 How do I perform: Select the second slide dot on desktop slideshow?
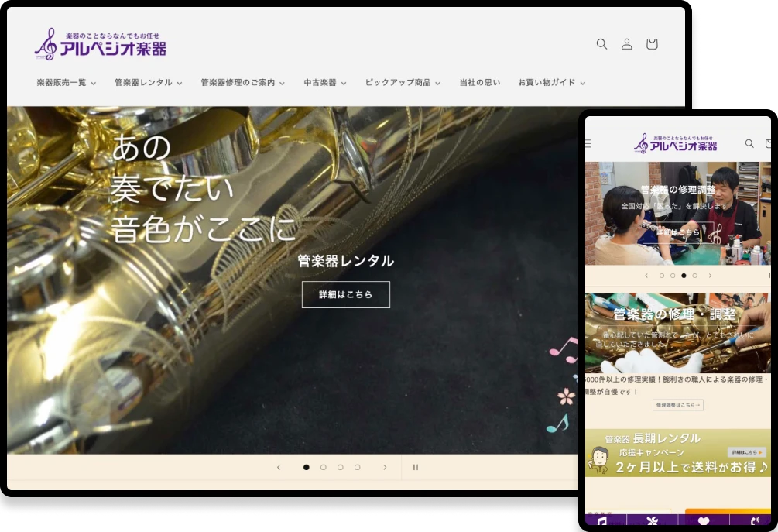324,467
